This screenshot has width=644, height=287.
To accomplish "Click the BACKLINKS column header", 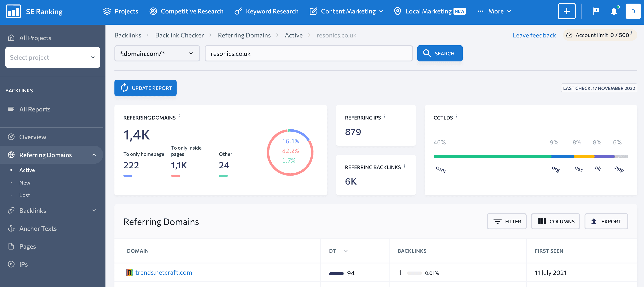I will pyautogui.click(x=412, y=251).
